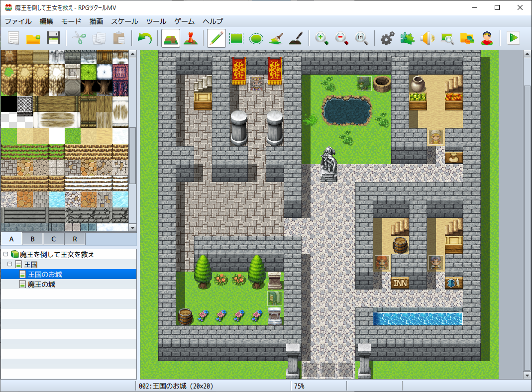
Task: Select the Paste clipboard icon
Action: point(119,38)
